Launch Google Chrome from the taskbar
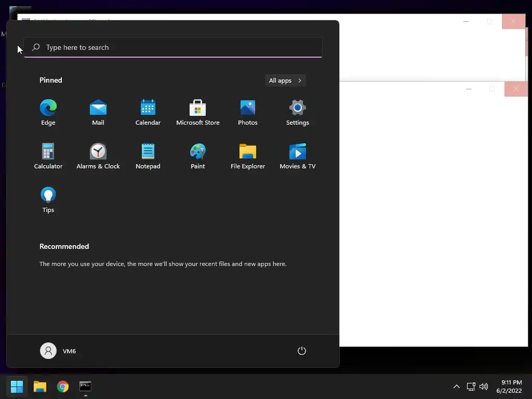The width and height of the screenshot is (532, 399). (62, 387)
